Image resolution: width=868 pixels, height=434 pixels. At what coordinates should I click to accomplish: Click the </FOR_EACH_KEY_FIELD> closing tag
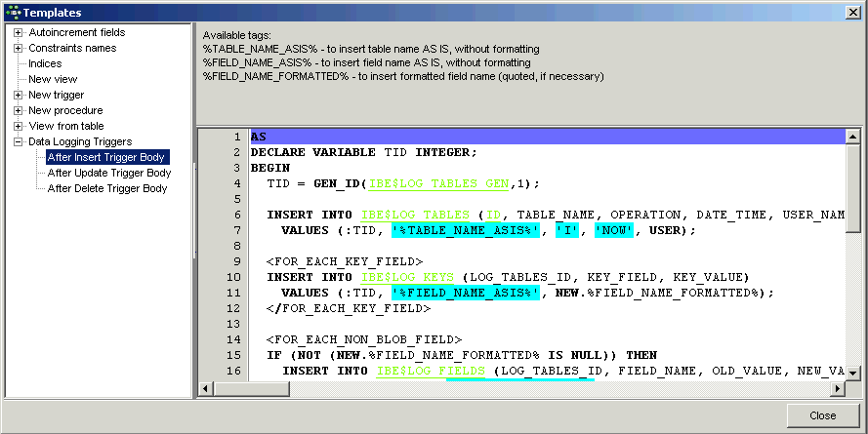[x=349, y=308]
